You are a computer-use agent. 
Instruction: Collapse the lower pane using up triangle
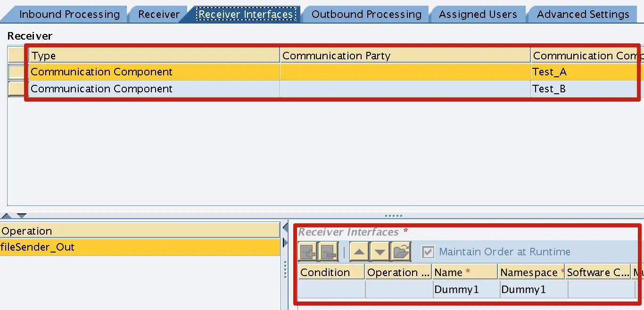tap(7, 215)
